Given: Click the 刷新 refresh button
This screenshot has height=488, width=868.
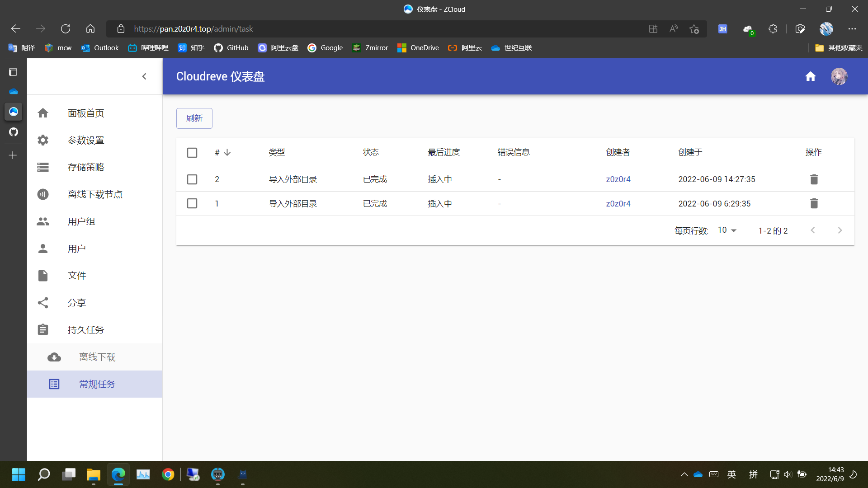Looking at the screenshot, I should pos(194,118).
